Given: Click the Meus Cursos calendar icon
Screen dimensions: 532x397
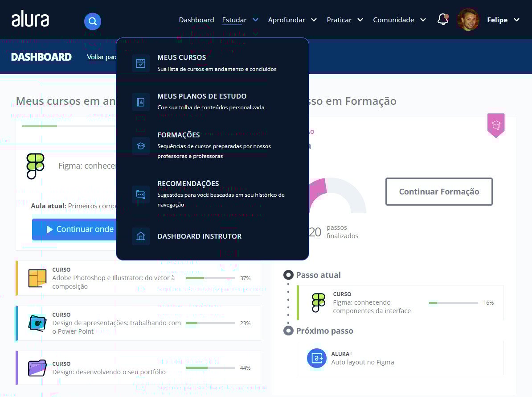Looking at the screenshot, I should (x=141, y=63).
